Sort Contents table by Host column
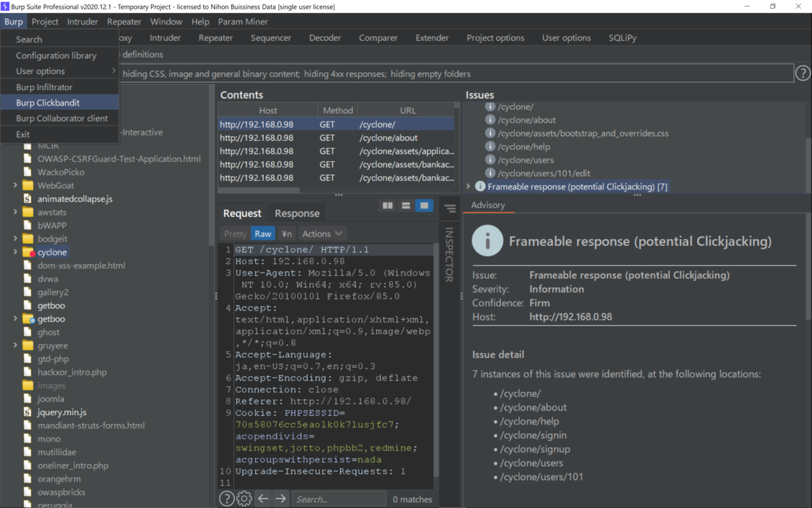The width and height of the screenshot is (812, 508). coord(268,110)
